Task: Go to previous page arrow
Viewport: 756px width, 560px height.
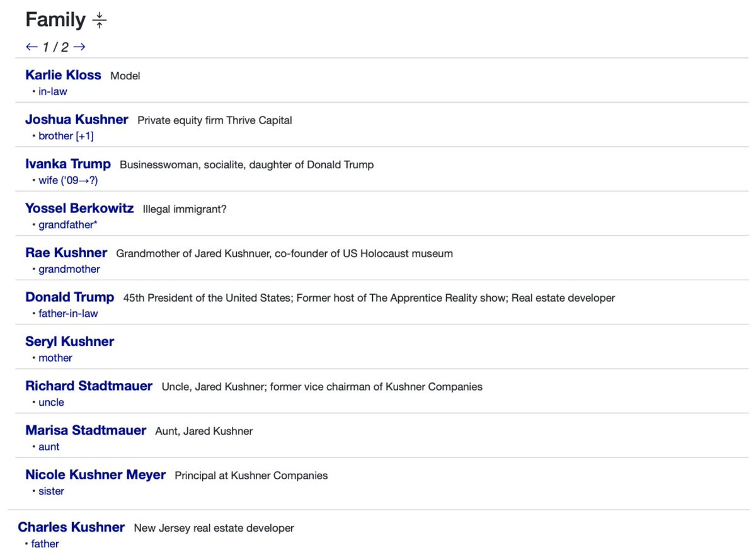Action: tap(31, 47)
